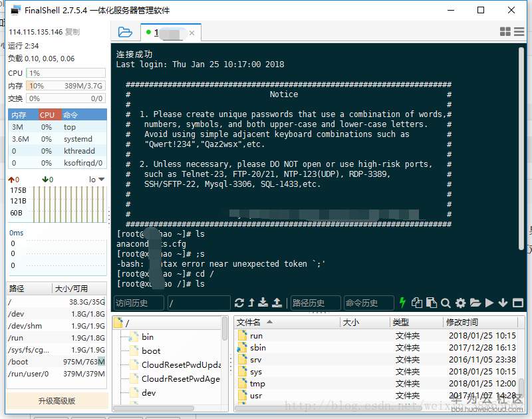Click the kthreadd process row
Viewport: 532px width, 419px height.
[57, 151]
